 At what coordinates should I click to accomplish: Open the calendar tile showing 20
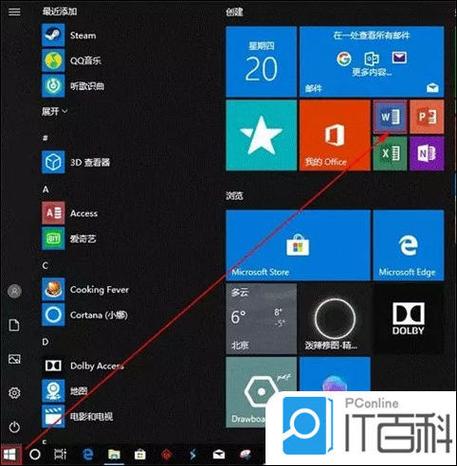click(261, 62)
